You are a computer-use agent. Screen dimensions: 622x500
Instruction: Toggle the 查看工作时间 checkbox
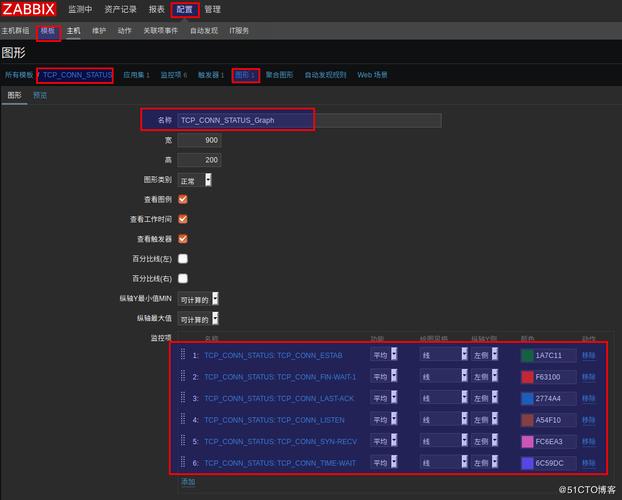tap(183, 219)
